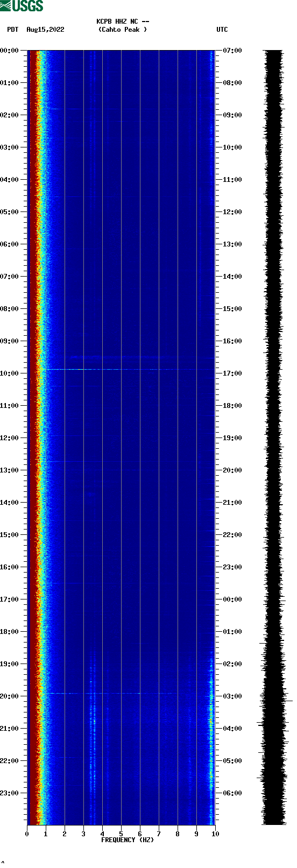
Task: Click the 01:00 UTC time label
Action: 232,632
